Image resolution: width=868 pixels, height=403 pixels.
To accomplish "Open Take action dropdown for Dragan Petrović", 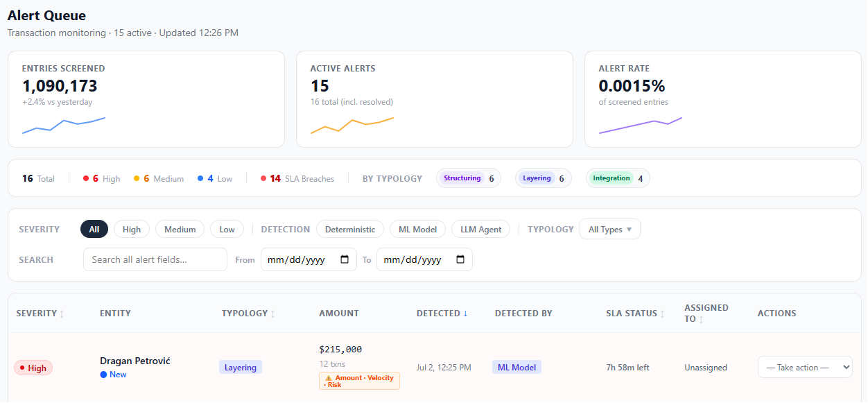I will click(805, 368).
